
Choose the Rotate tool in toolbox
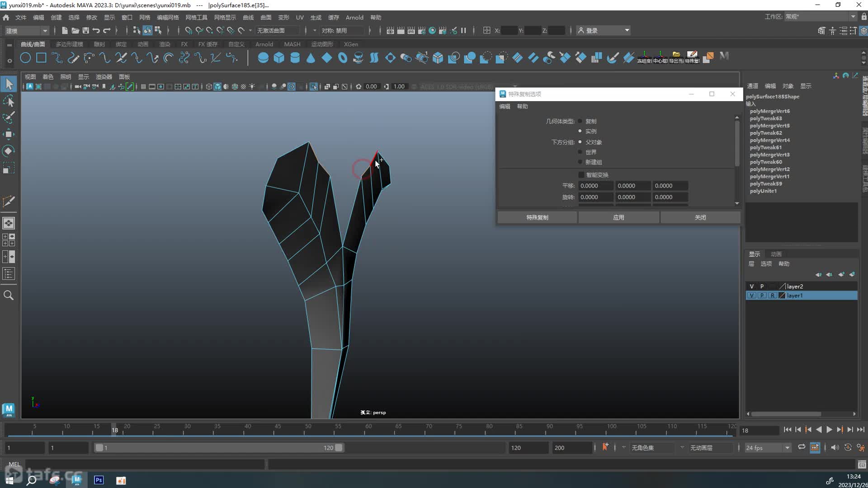[9, 151]
